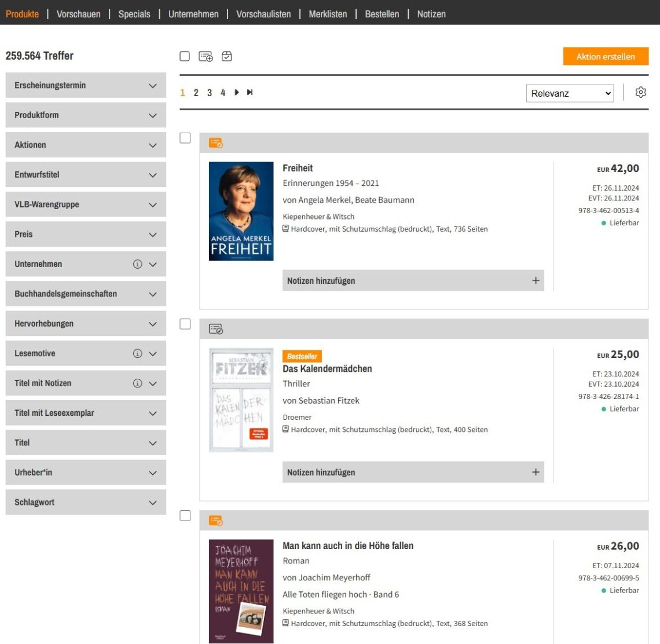Click the calendar check icon in the toolbar
660x644 pixels.
click(x=227, y=56)
